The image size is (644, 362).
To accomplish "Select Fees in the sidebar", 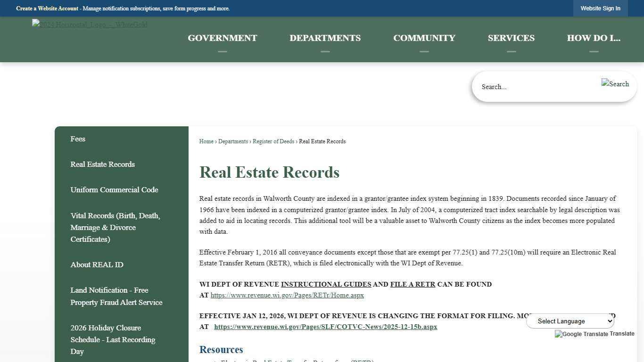I will 78,139.
